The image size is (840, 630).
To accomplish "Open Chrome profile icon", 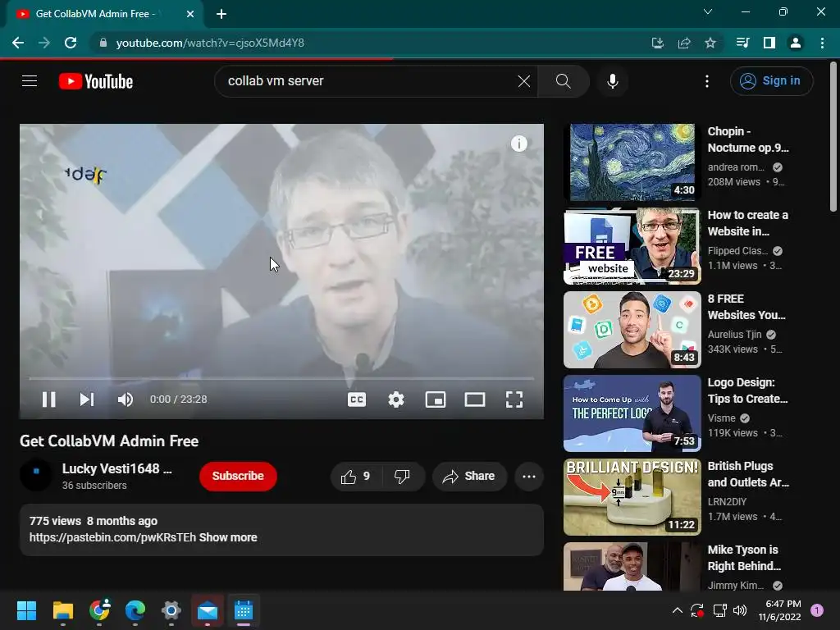I will [796, 43].
